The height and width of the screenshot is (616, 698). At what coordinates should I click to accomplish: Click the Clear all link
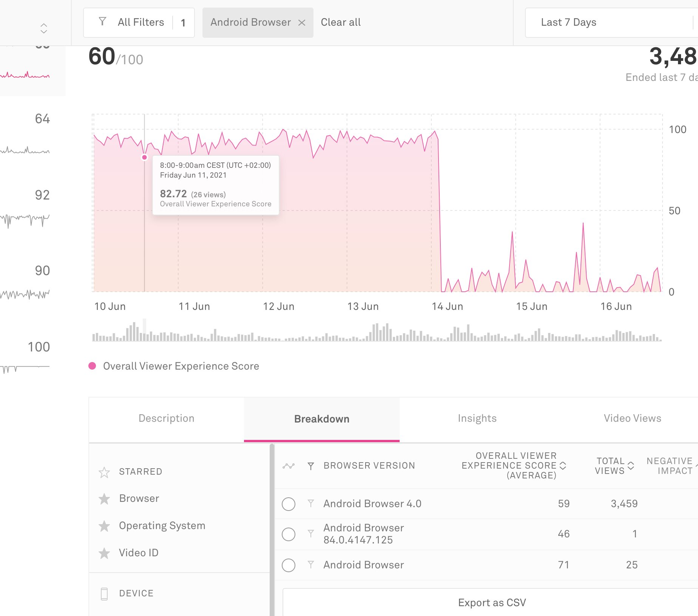point(341,22)
